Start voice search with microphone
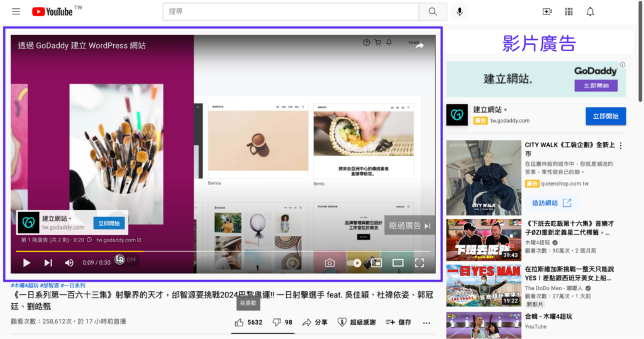This screenshot has width=644, height=339. 460,11
